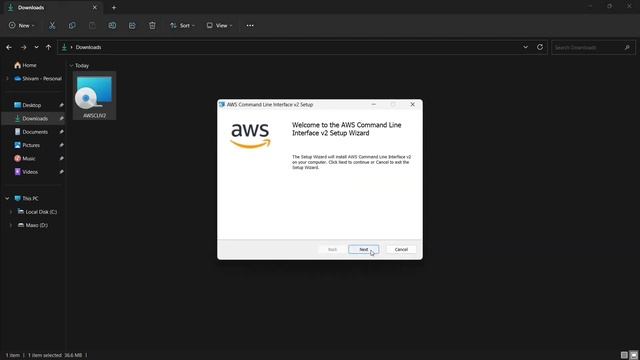Click Downloads in the address bar

tap(88, 47)
